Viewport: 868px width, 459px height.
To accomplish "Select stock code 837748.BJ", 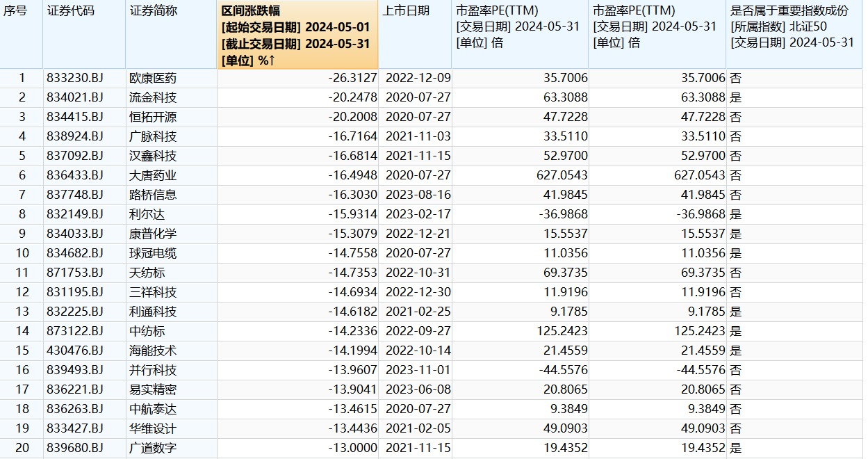I will point(75,195).
